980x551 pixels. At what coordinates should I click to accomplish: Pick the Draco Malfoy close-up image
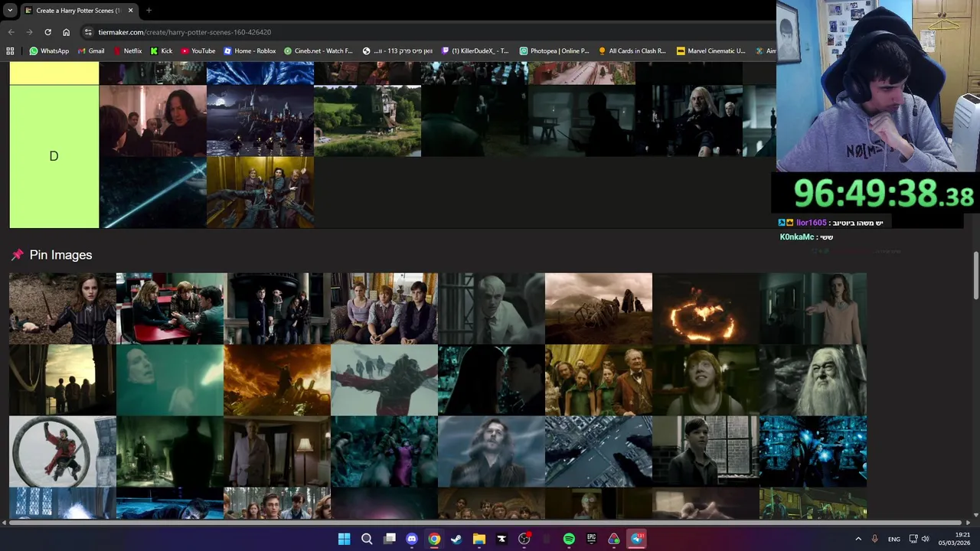(492, 308)
